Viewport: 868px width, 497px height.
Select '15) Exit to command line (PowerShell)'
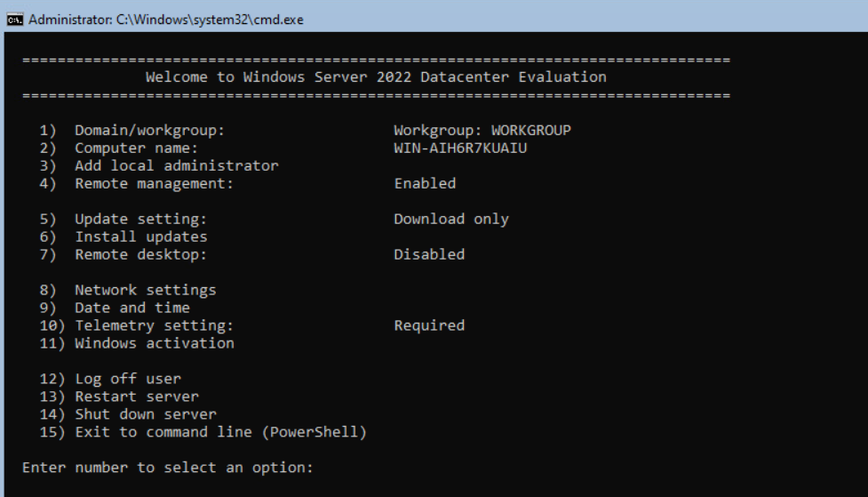[203, 432]
